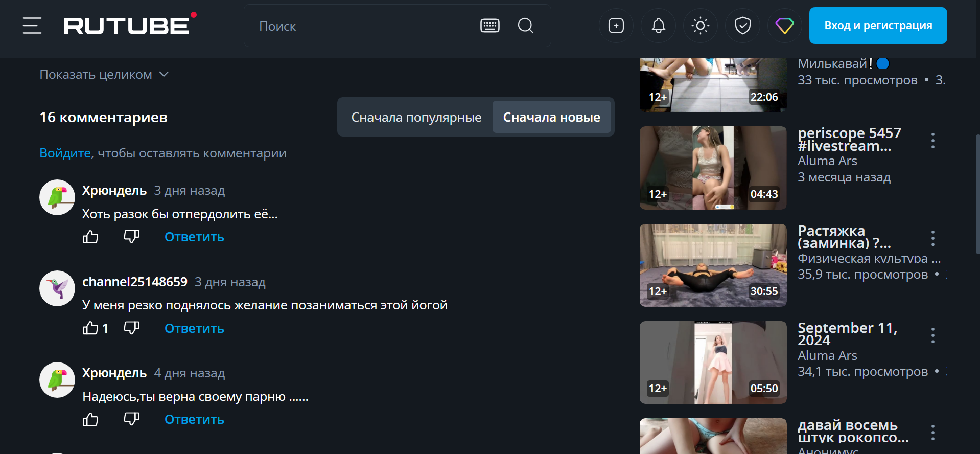Open the September 11, 2024 video title

click(848, 334)
